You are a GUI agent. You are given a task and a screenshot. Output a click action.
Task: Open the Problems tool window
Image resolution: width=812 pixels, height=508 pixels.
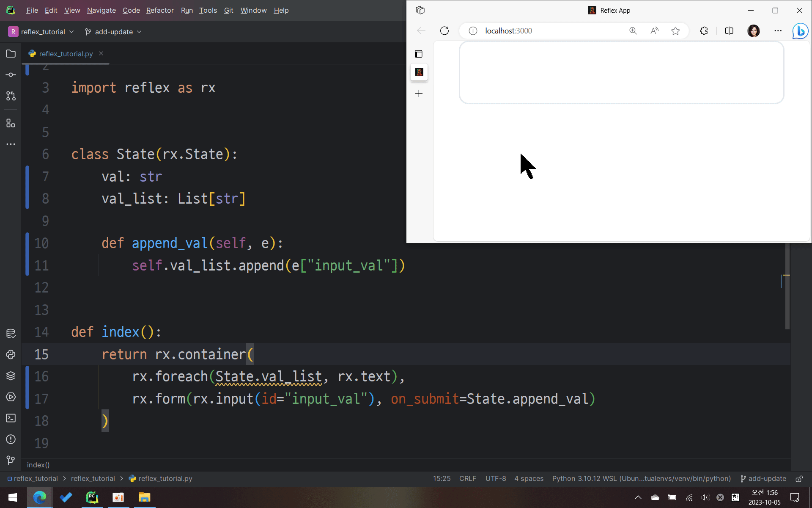point(11,439)
